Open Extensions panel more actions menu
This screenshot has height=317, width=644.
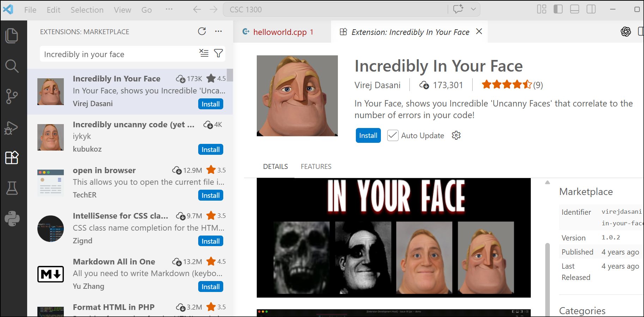click(x=219, y=31)
